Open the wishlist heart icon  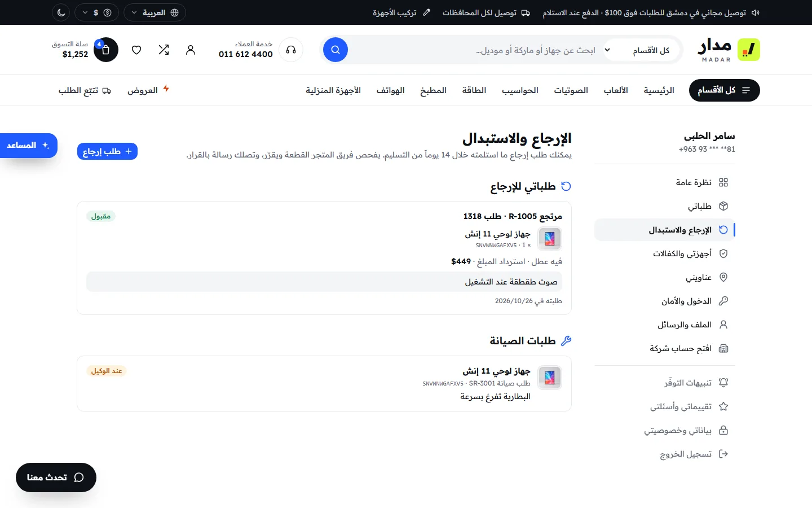click(x=136, y=50)
